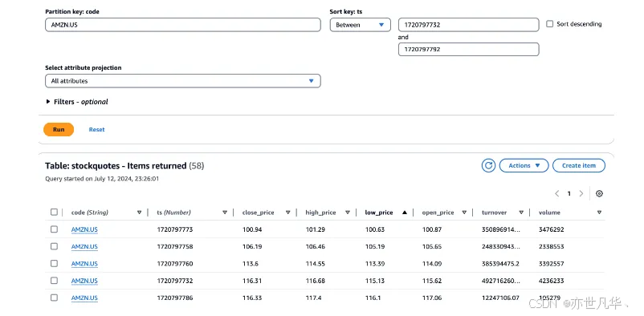Click the Reset button

tap(97, 129)
